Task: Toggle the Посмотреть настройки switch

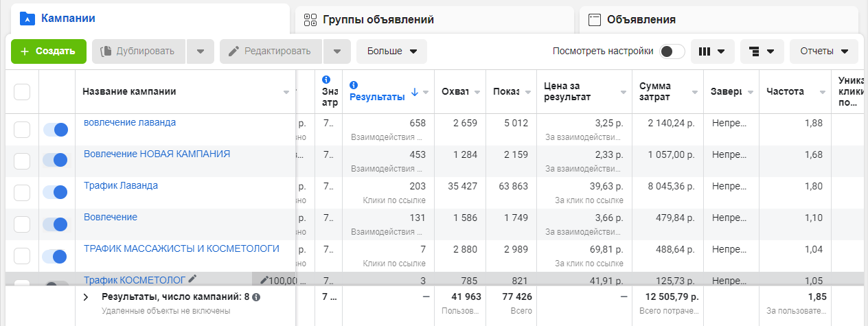Action: (672, 51)
